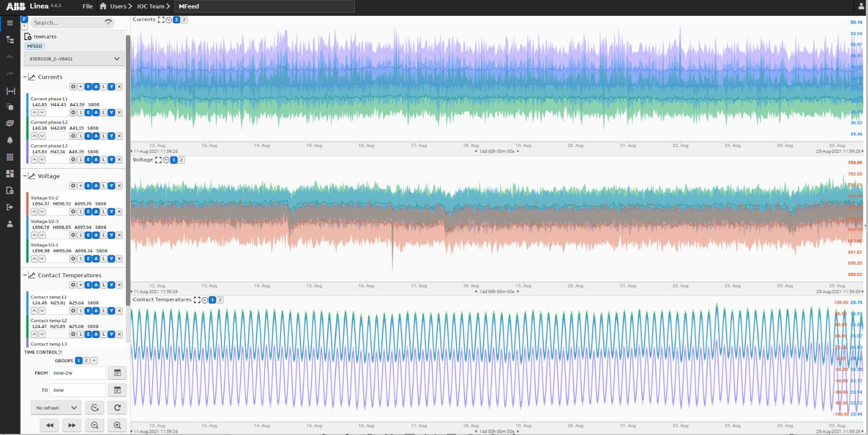Open the File menu

88,7
